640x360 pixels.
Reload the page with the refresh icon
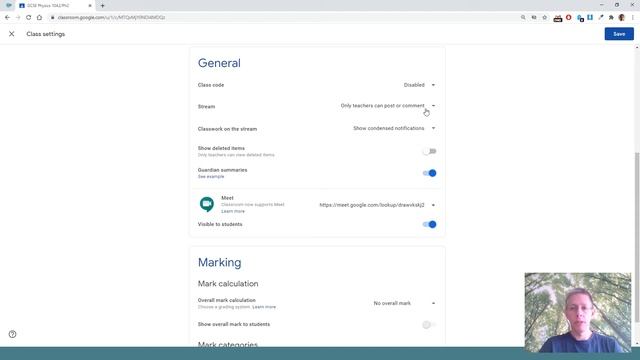(29, 18)
